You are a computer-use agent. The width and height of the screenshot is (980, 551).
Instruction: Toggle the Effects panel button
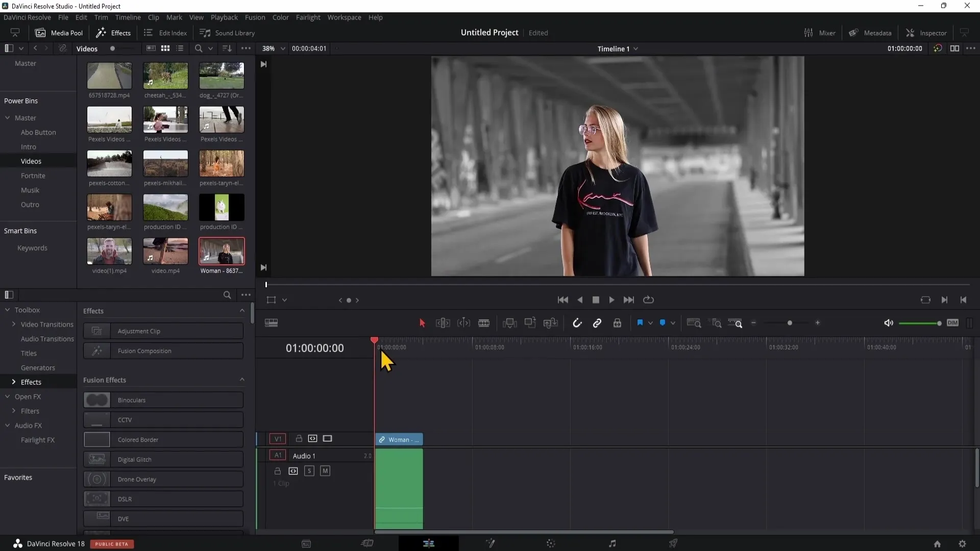point(114,33)
